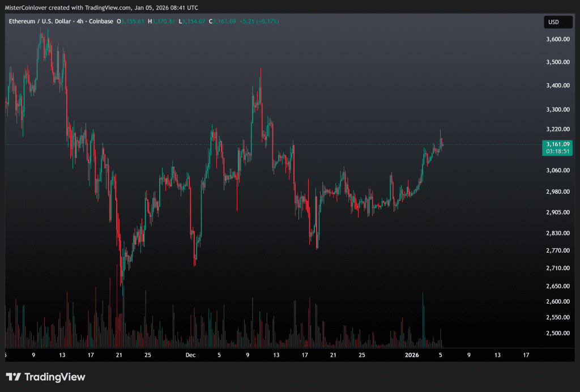This screenshot has height=392, width=580.
Task: Click the current price label 3,161.09
Action: point(557,144)
